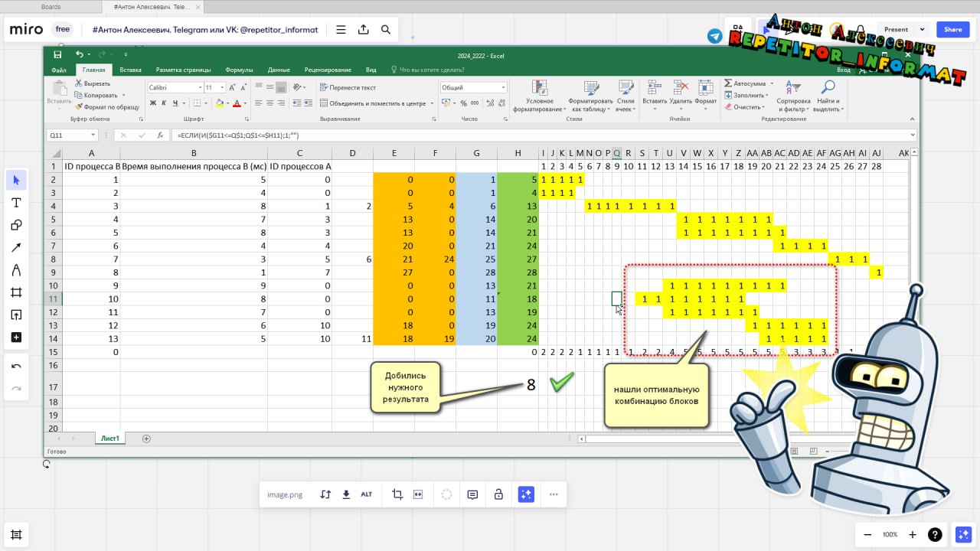This screenshot has width=980, height=551.
Task: Toggle the frames panel at bottom left
Action: click(16, 534)
